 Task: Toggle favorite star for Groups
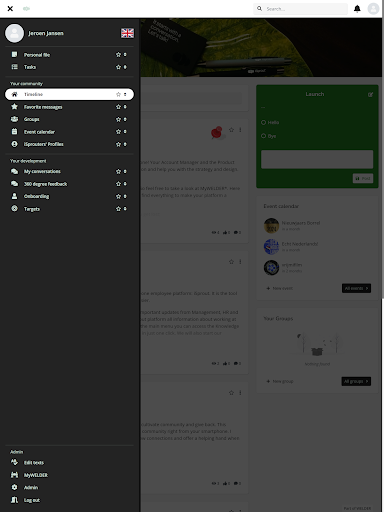[118, 119]
